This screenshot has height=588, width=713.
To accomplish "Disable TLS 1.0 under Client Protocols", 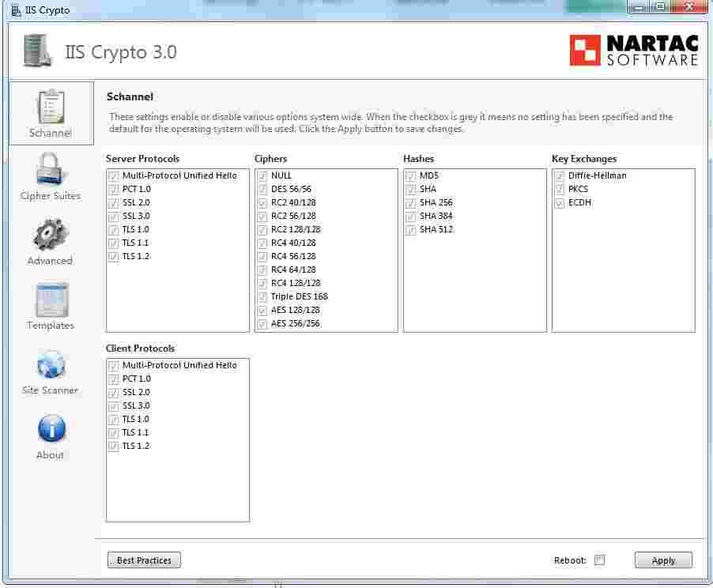I will pyautogui.click(x=113, y=419).
